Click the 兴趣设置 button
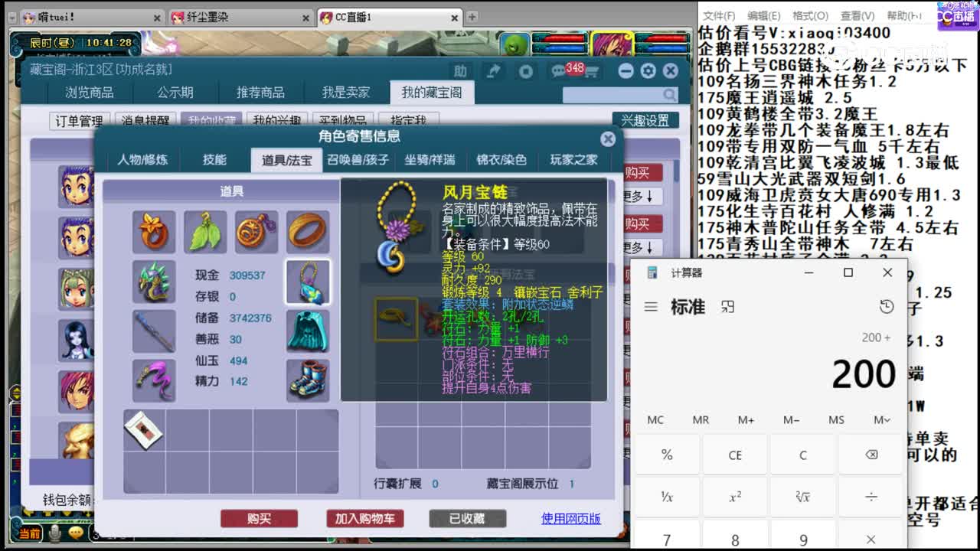 tap(645, 120)
